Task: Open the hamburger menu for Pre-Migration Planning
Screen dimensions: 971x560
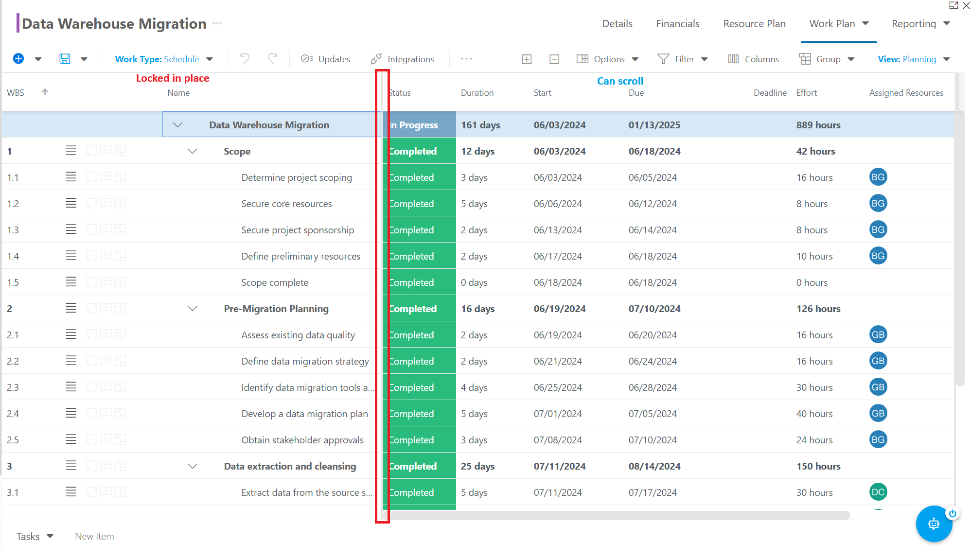Action: click(x=71, y=308)
